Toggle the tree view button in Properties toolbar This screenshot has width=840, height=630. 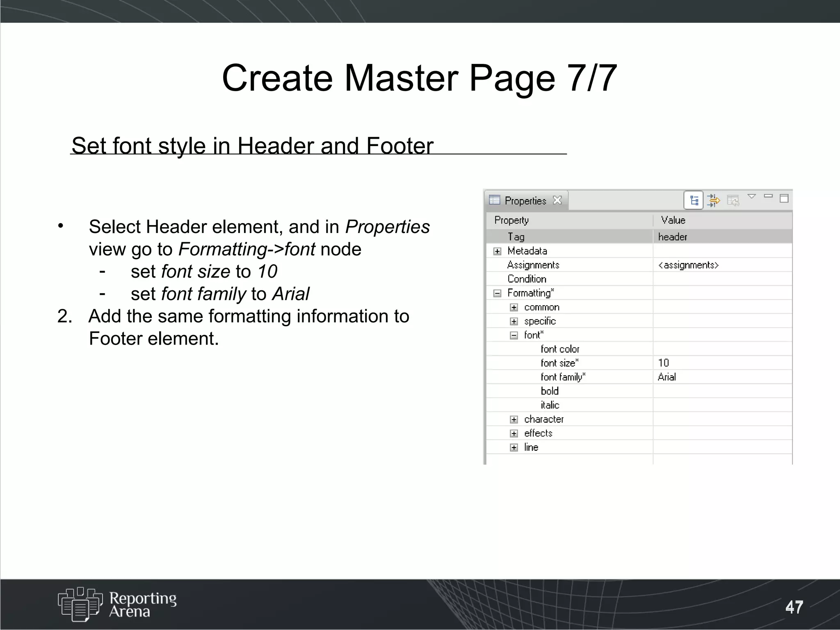694,200
